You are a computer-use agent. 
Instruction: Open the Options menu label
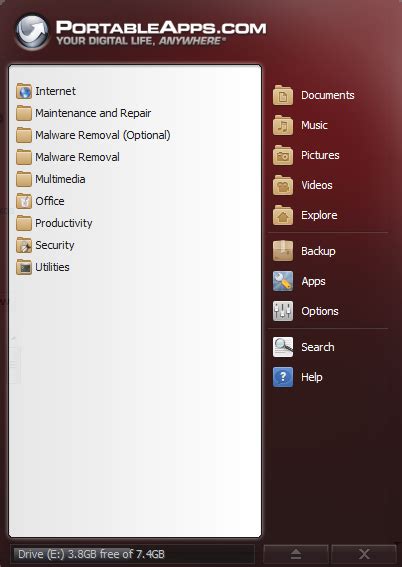tap(320, 312)
